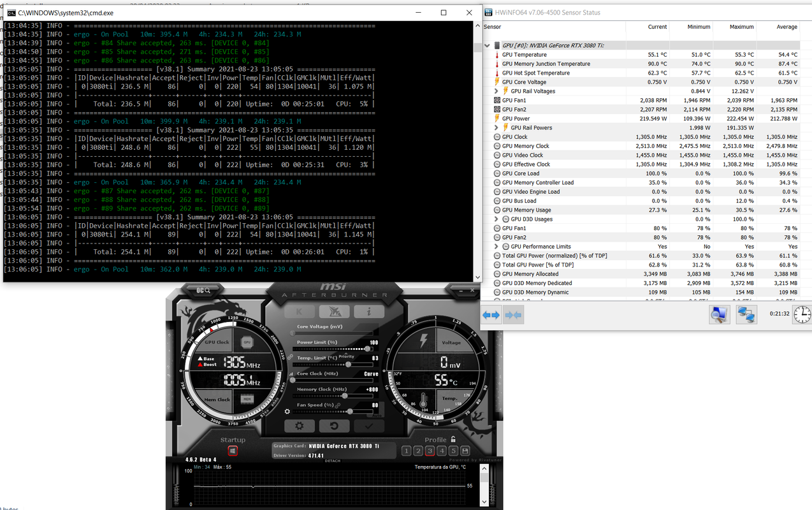Click the HWiNFO clock reset icon

click(x=802, y=314)
